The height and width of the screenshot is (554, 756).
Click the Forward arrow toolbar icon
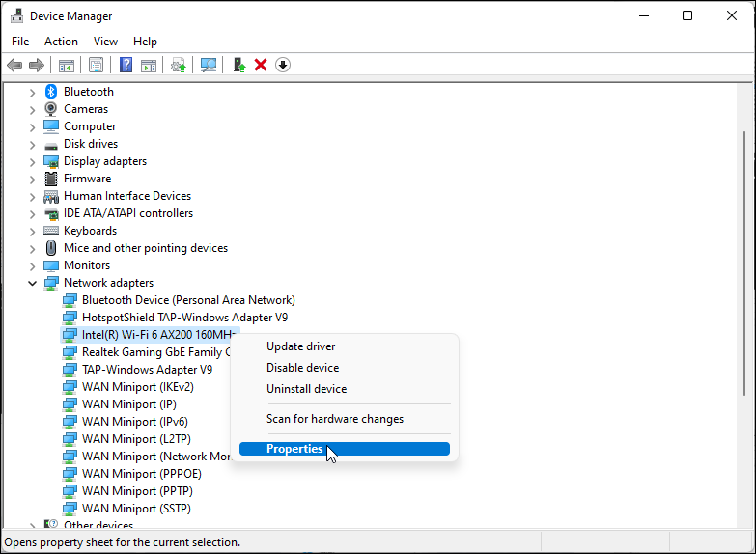coord(37,65)
